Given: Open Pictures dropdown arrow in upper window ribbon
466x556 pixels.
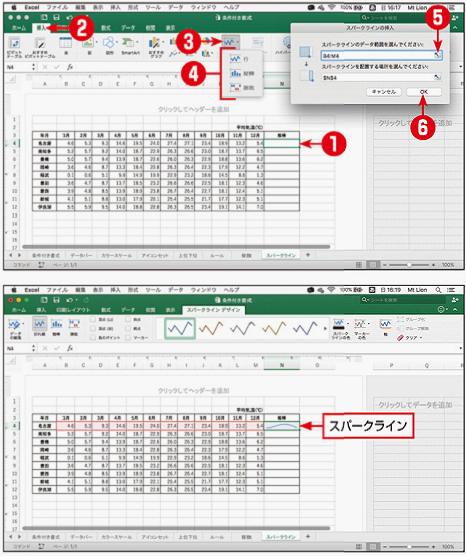Looking at the screenshot, I should (x=96, y=42).
